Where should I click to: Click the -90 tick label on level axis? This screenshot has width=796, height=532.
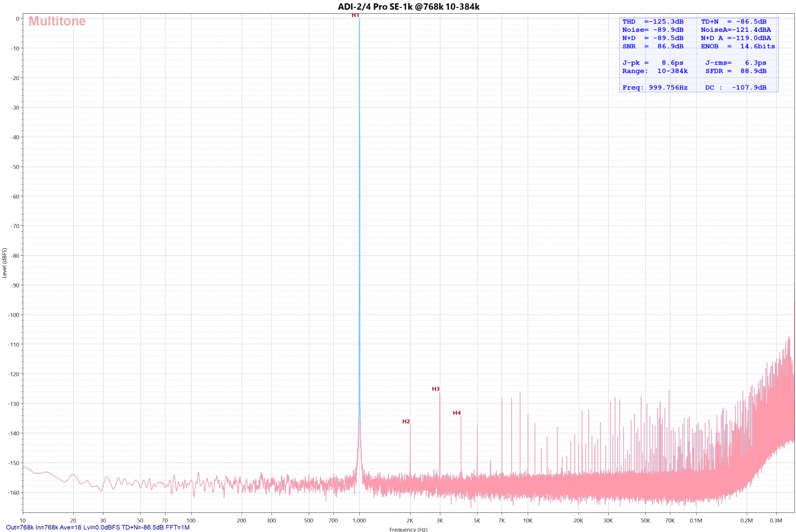(x=15, y=285)
